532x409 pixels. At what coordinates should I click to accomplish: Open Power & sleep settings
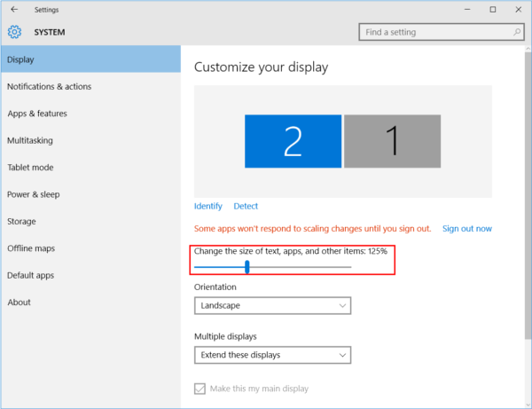click(x=34, y=194)
